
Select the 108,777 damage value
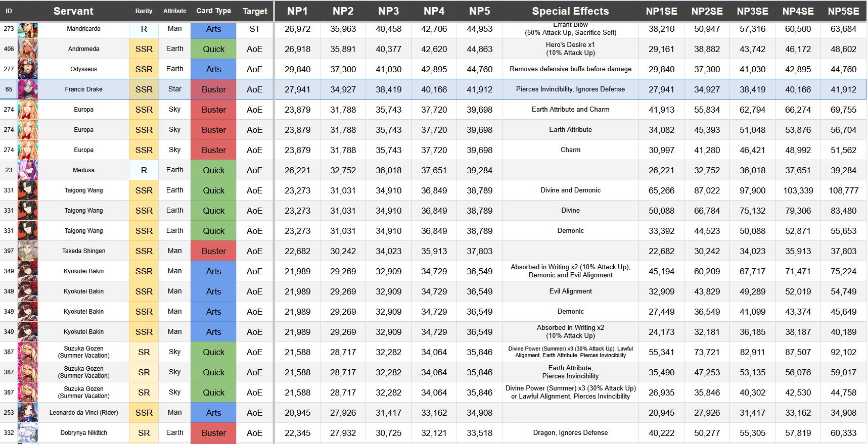click(843, 190)
